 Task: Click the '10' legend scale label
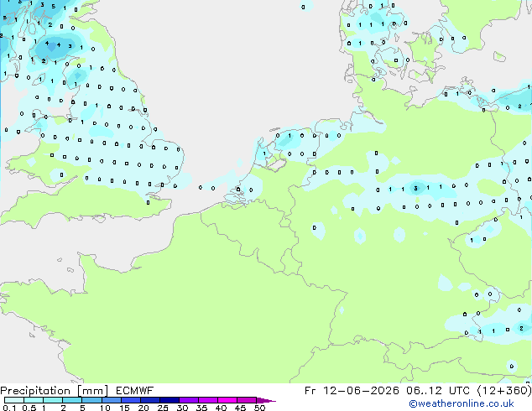pyautogui.click(x=105, y=408)
